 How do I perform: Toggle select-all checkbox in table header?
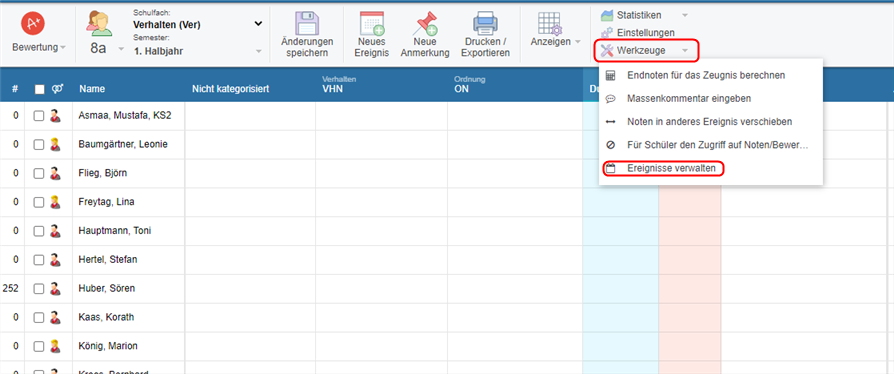[39, 89]
